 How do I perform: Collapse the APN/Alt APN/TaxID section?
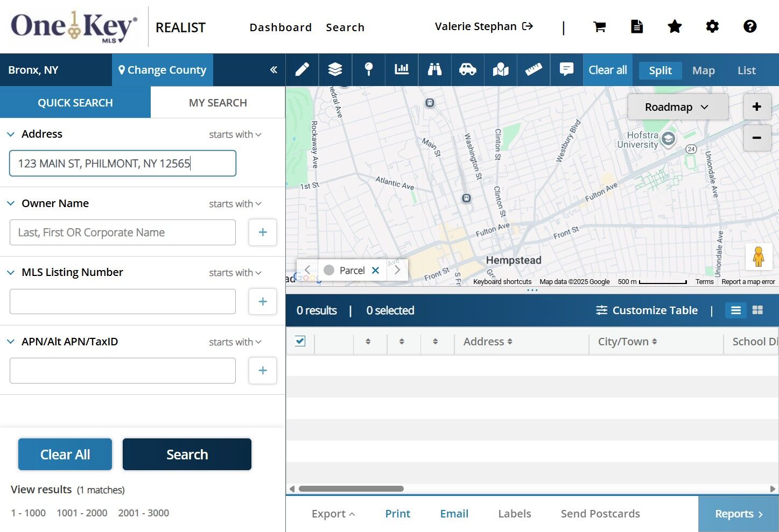point(11,342)
